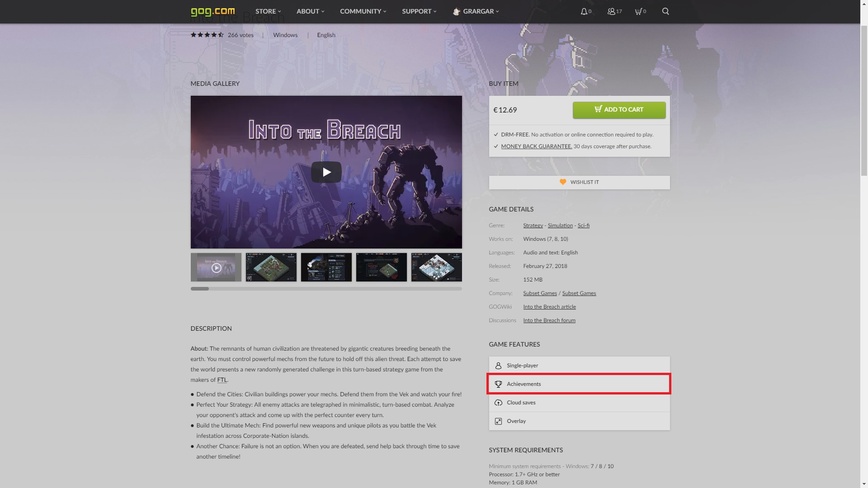Screen dimensions: 868x488
Task: Click the page vertical scrollbar
Action: point(864,100)
